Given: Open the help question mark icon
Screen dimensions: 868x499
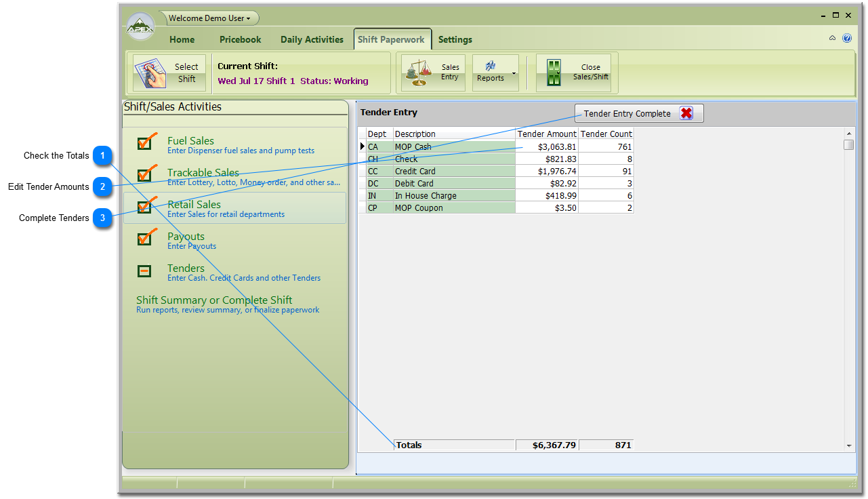Looking at the screenshot, I should click(847, 39).
